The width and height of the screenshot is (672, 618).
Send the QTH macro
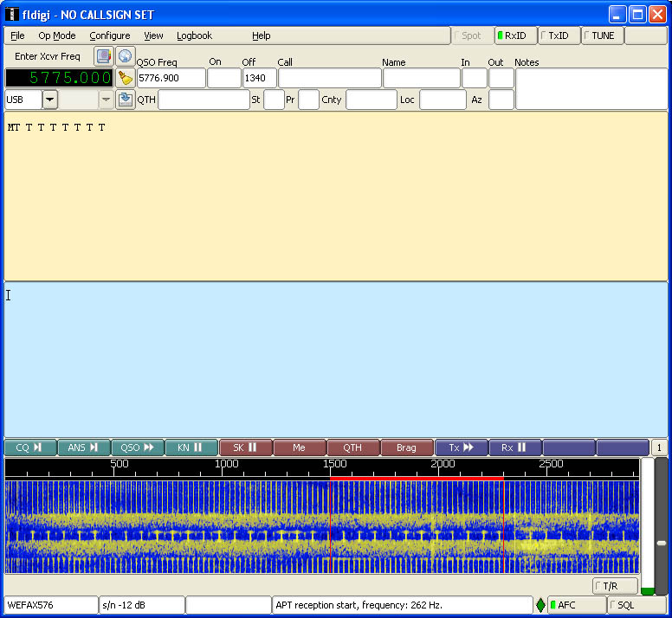coord(352,447)
